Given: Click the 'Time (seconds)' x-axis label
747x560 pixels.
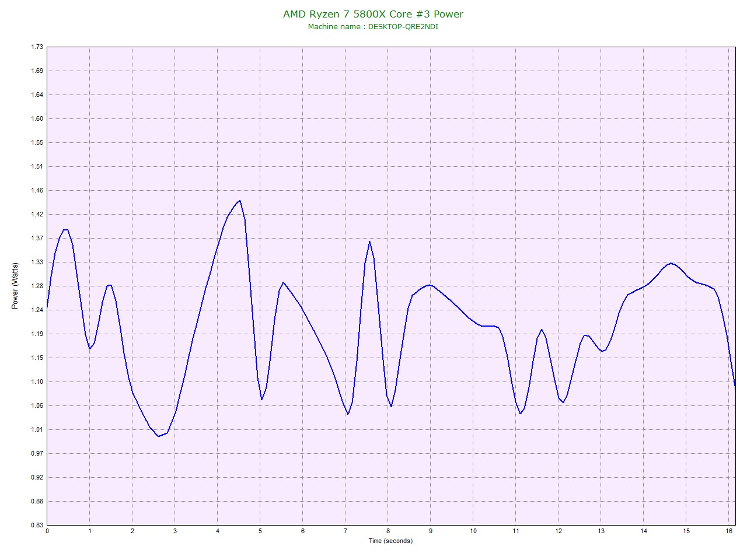Looking at the screenshot, I should pos(390,541).
